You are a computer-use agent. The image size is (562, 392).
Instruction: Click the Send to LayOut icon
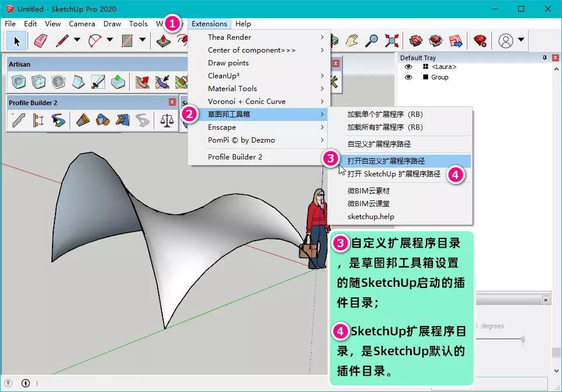tap(456, 41)
